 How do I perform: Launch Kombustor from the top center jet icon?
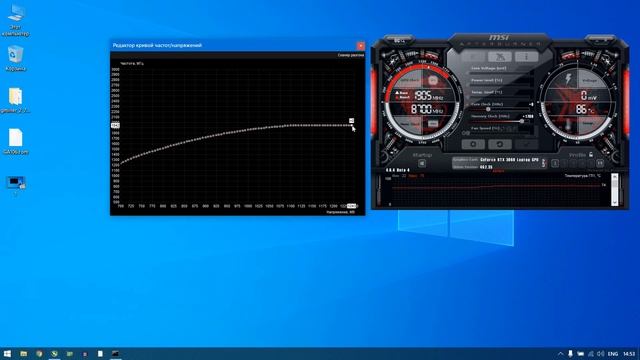click(500, 57)
